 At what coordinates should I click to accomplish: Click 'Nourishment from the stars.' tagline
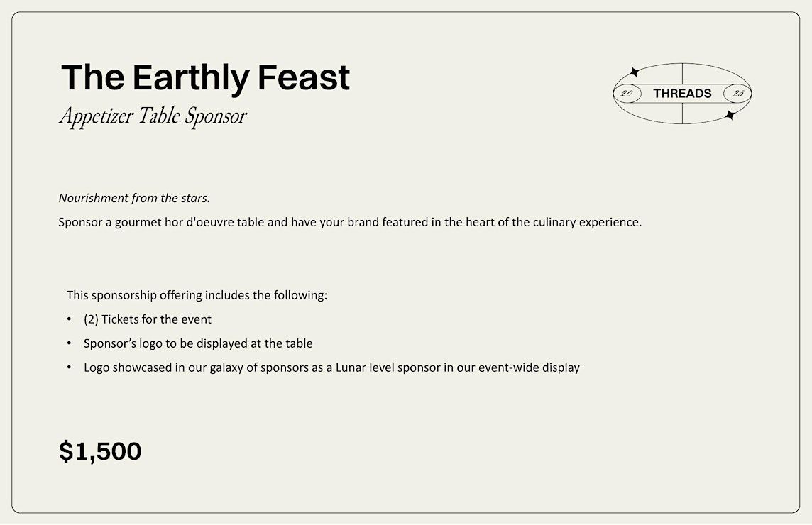[x=134, y=198]
